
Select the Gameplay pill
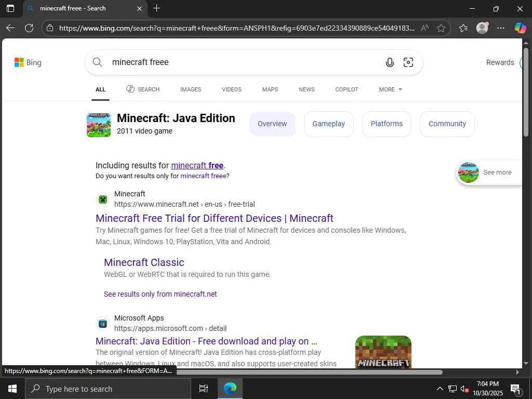pos(329,124)
